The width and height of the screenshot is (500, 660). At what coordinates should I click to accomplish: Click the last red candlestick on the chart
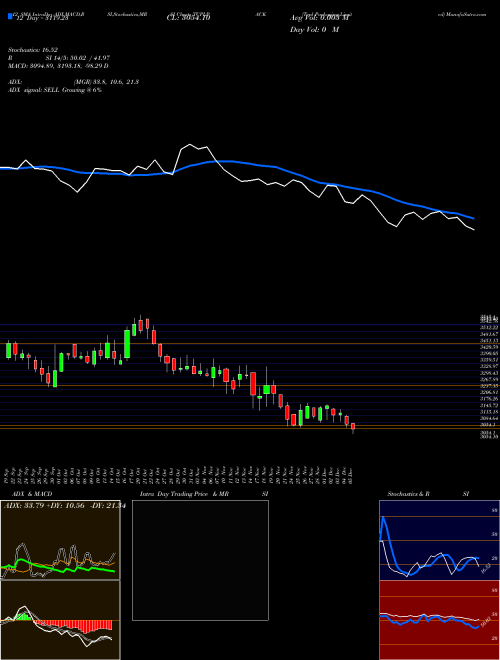pyautogui.click(x=353, y=428)
